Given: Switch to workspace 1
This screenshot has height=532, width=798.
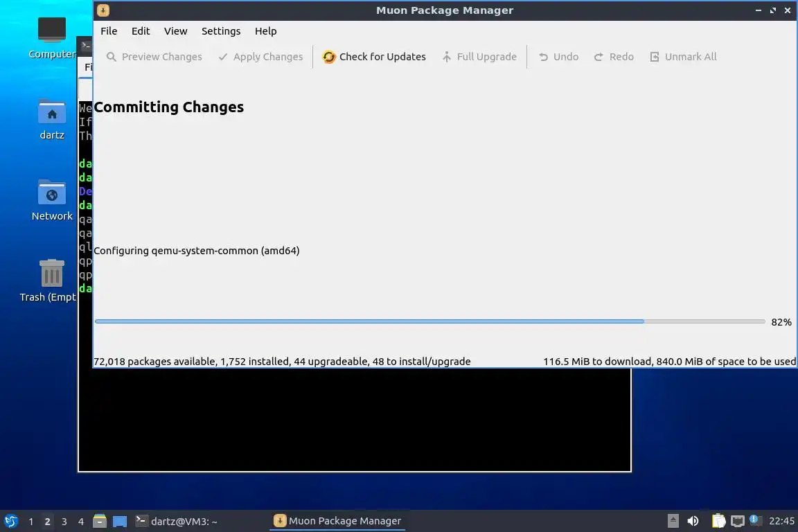Looking at the screenshot, I should click(31, 522).
